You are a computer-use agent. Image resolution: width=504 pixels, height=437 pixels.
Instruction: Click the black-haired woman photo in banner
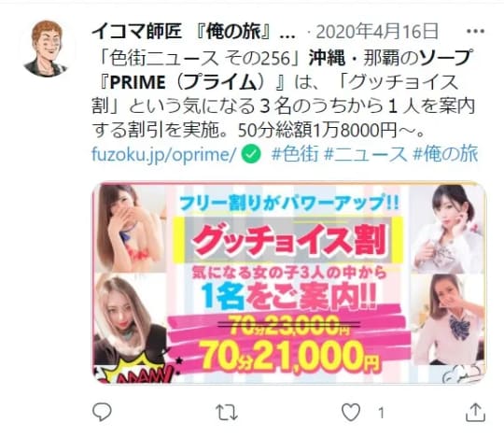click(448, 229)
